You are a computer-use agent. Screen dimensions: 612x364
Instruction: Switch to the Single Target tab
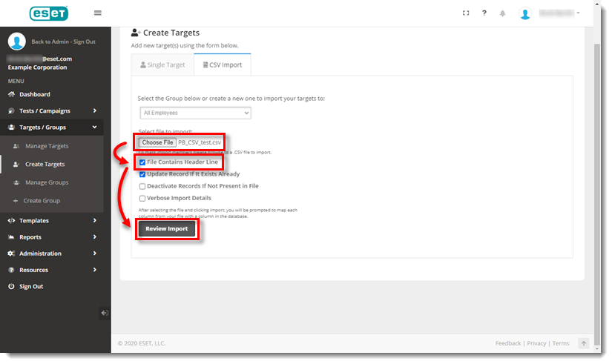pos(162,65)
